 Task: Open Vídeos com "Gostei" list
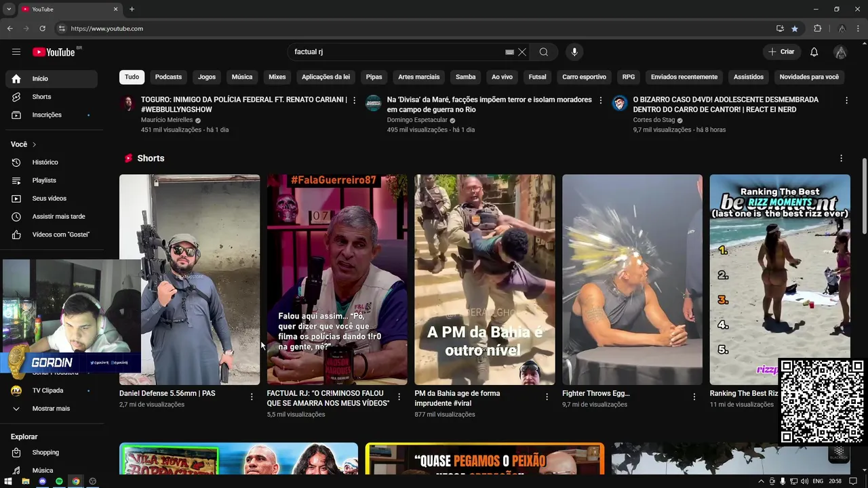(x=52, y=235)
